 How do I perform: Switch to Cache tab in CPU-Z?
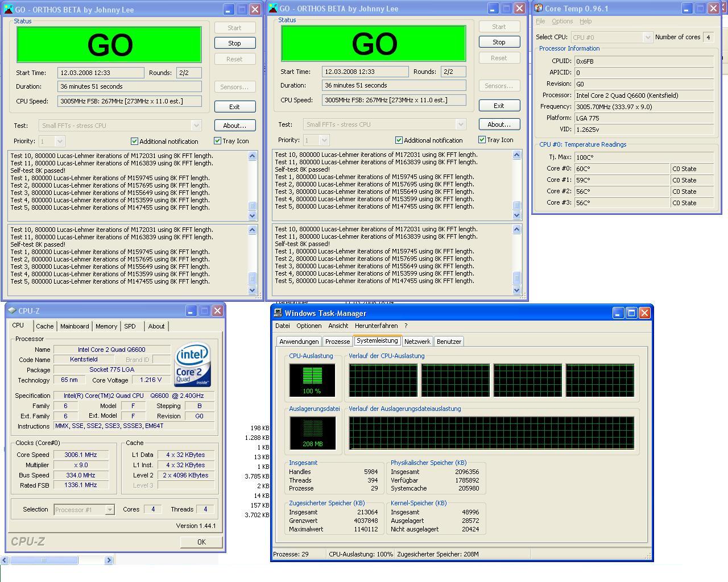point(44,326)
